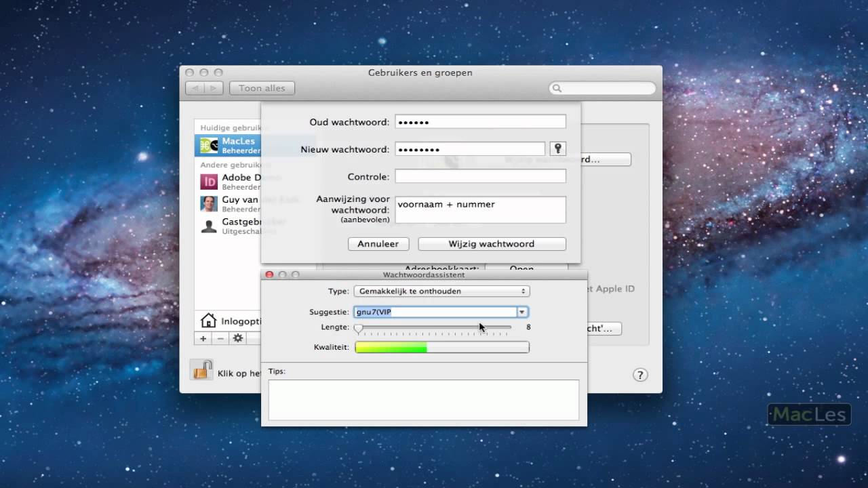Click the Lengte slider thumb
Viewport: 868px width, 488px height.
(x=358, y=328)
